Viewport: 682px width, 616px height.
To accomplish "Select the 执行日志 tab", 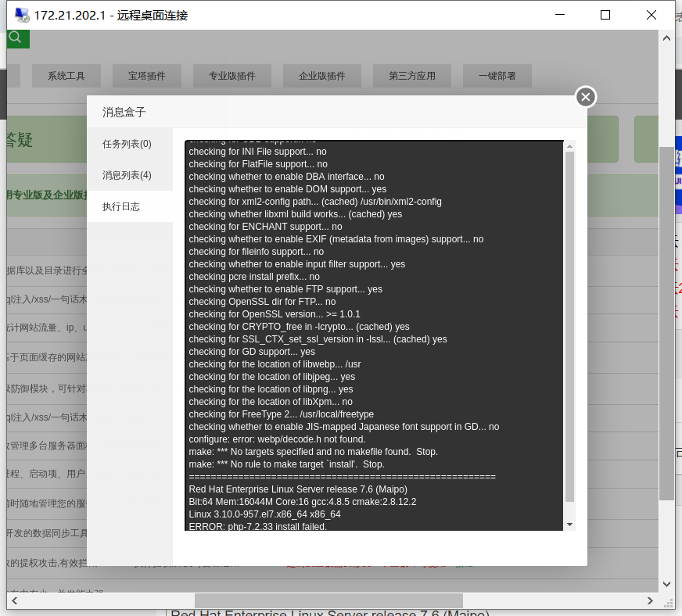I will pos(130,206).
